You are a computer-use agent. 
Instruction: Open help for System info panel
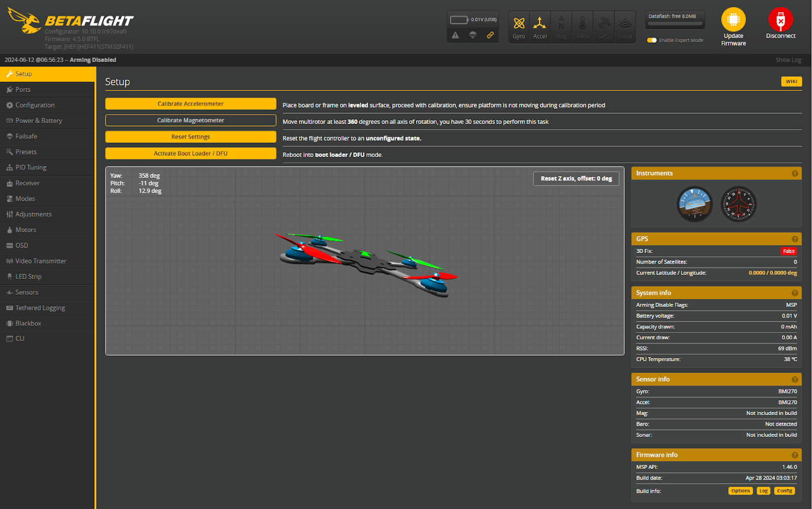795,293
